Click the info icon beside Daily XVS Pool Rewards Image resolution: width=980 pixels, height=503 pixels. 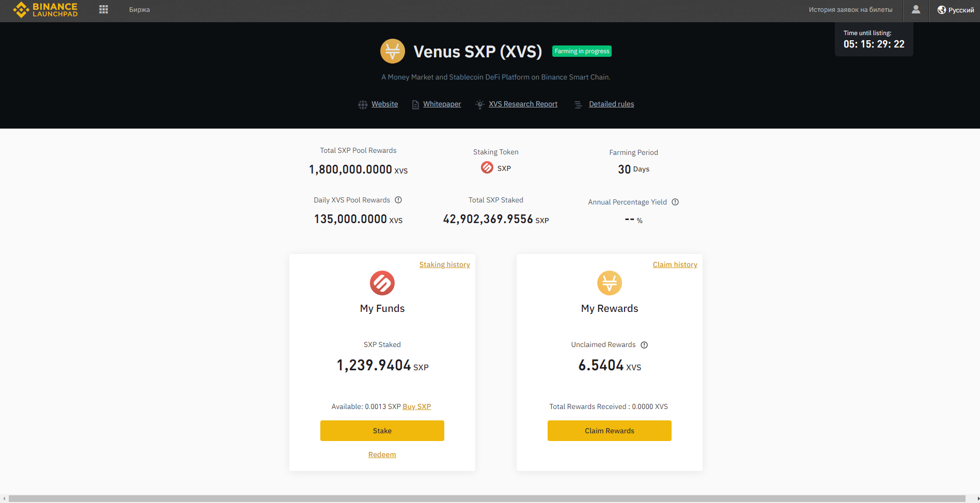pyautogui.click(x=398, y=200)
